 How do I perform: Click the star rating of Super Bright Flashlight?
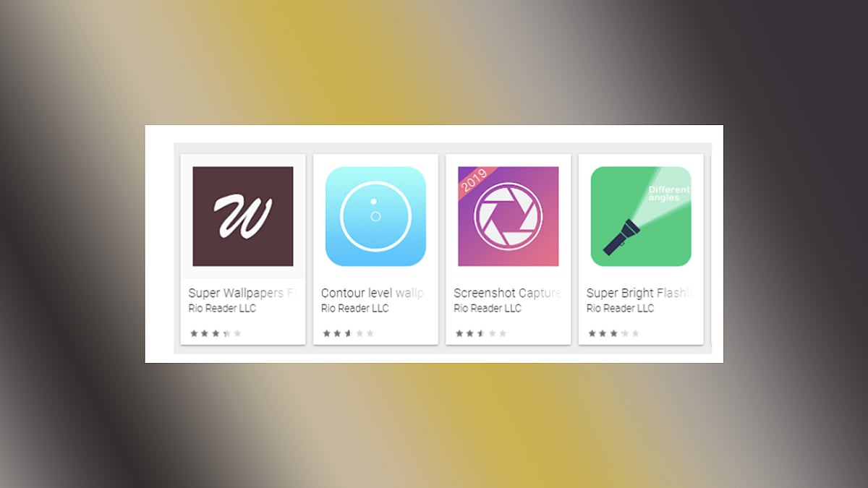coord(613,333)
